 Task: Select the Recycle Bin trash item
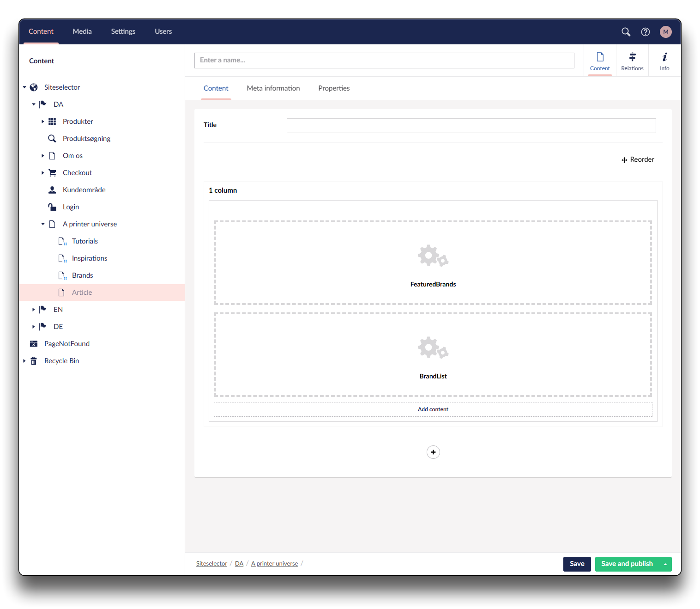click(x=61, y=361)
